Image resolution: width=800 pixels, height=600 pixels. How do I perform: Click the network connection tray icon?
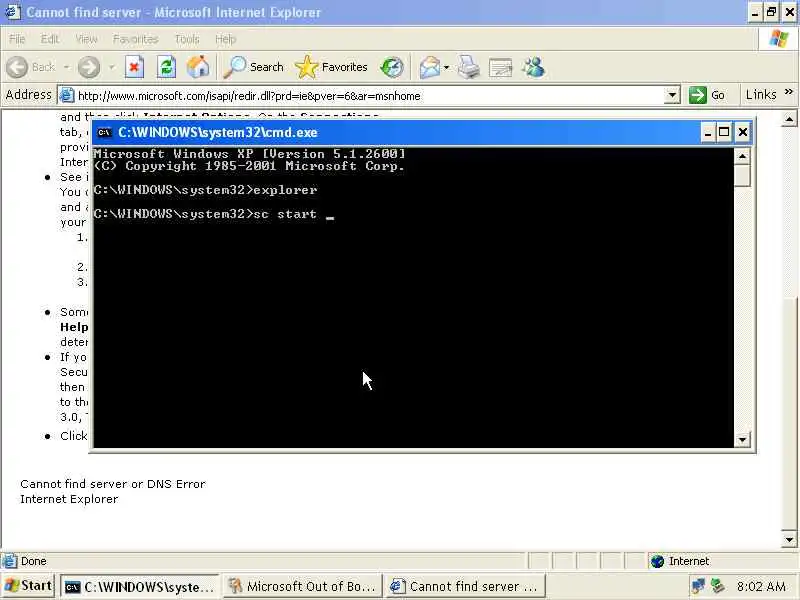[697, 586]
